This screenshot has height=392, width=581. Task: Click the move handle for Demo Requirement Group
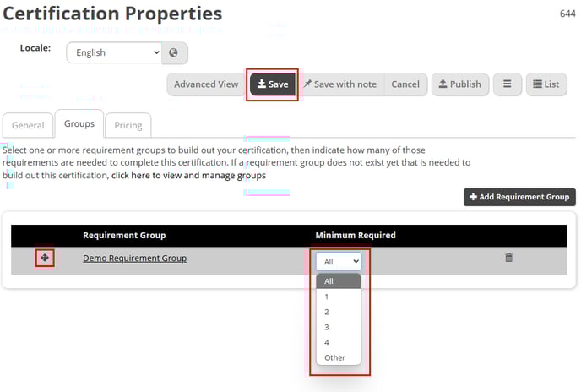(45, 258)
